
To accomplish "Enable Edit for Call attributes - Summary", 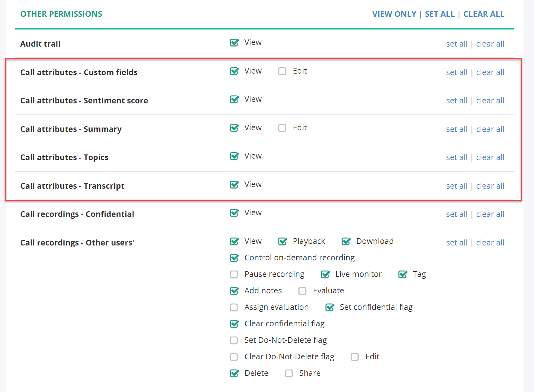I will tap(282, 128).
